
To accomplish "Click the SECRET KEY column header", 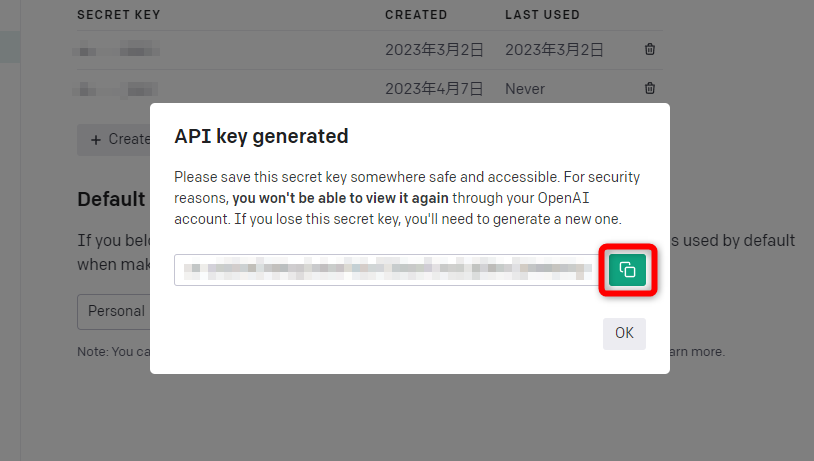I will point(119,15).
